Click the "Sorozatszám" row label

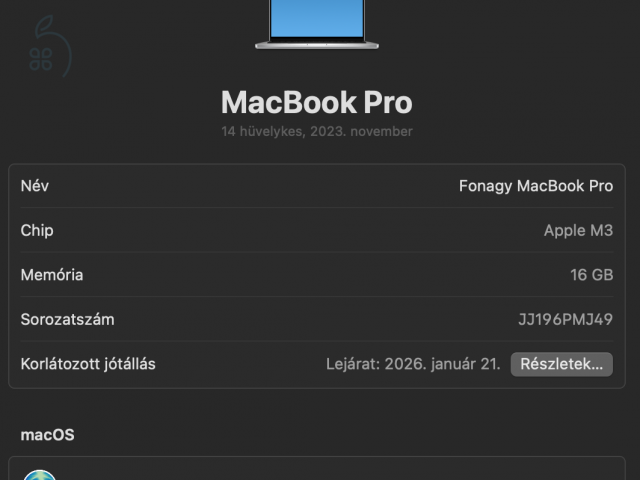(x=67, y=320)
